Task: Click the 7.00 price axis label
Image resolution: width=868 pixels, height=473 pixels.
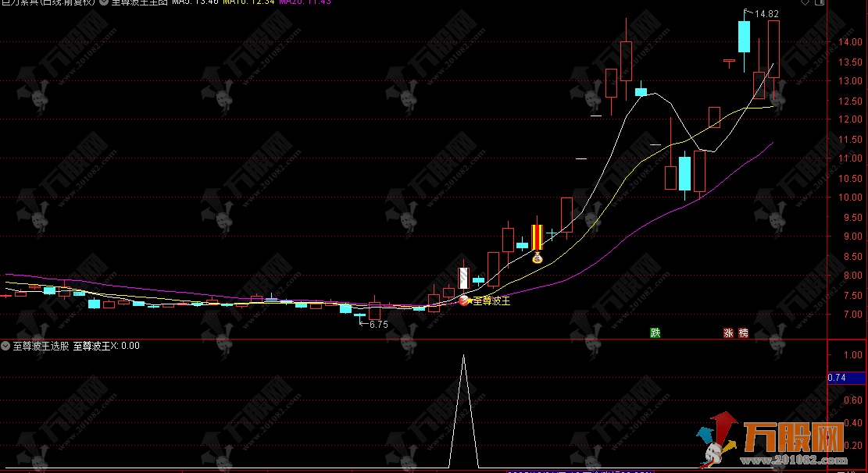Action: (x=852, y=315)
